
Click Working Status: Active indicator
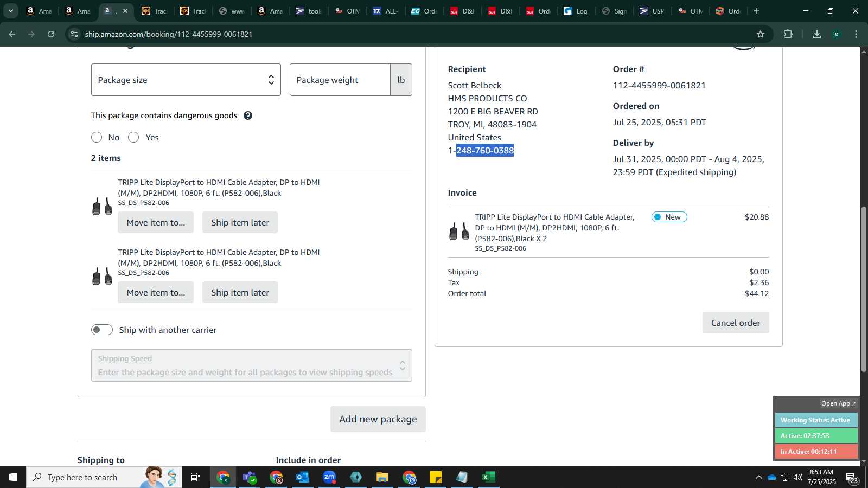tap(816, 420)
